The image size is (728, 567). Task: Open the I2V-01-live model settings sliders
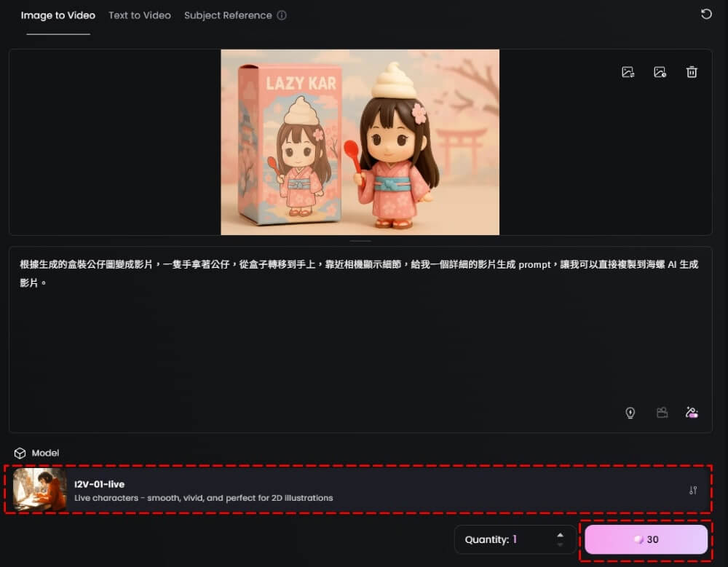click(x=692, y=490)
